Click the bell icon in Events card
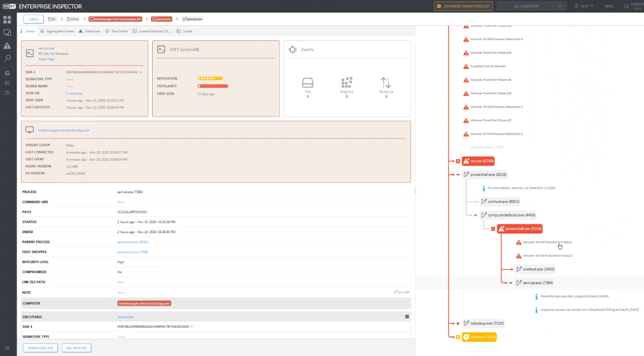644x356 pixels. click(x=293, y=50)
